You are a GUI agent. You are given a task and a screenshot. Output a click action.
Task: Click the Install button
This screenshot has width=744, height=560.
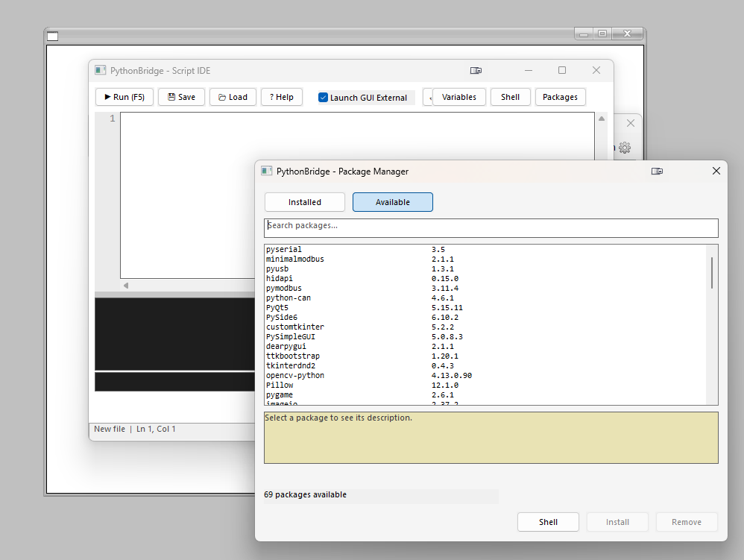pos(617,522)
